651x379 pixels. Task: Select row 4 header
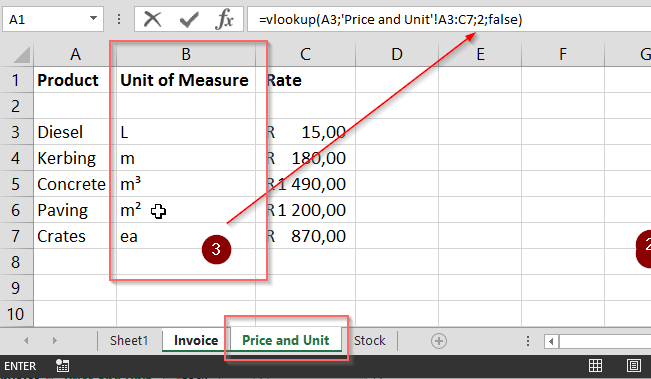pyautogui.click(x=17, y=158)
